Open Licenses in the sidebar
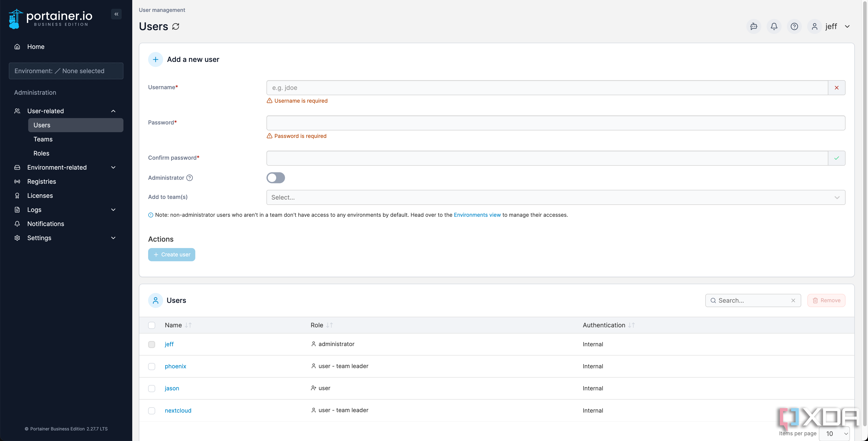Viewport: 868px width, 441px height. point(66,196)
